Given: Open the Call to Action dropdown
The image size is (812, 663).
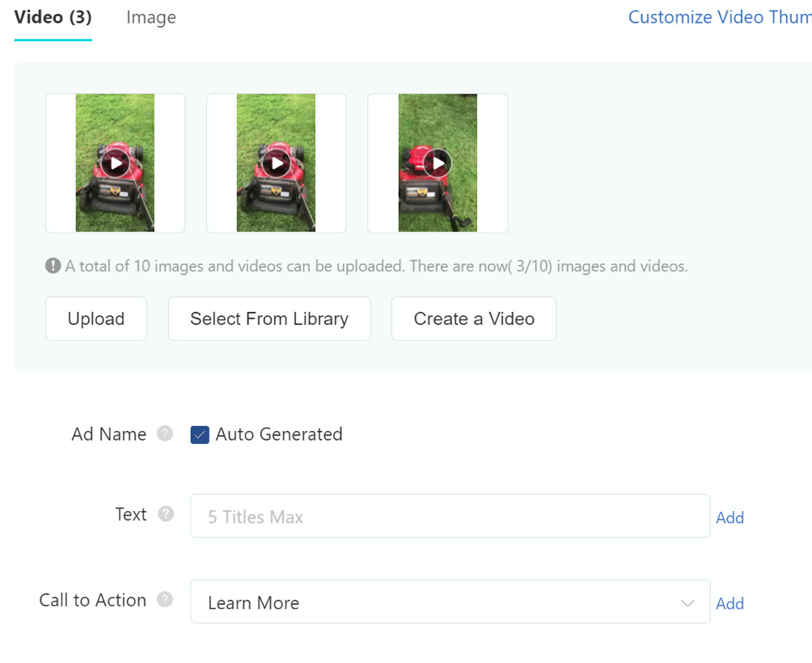Looking at the screenshot, I should pos(450,602).
